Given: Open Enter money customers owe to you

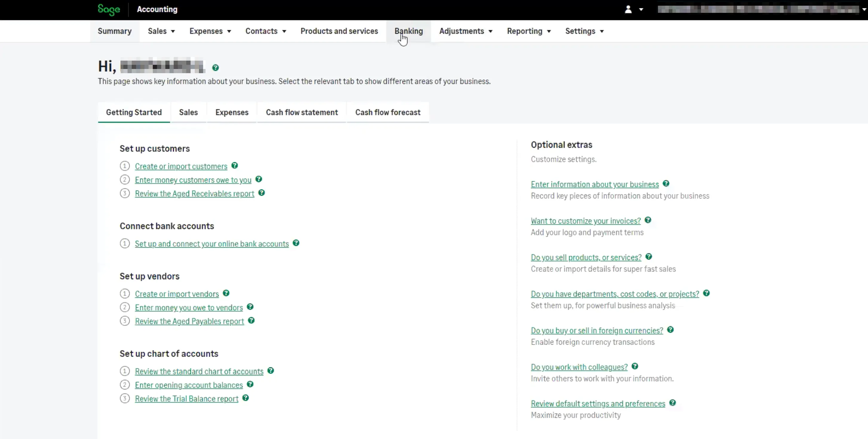Looking at the screenshot, I should (x=193, y=180).
